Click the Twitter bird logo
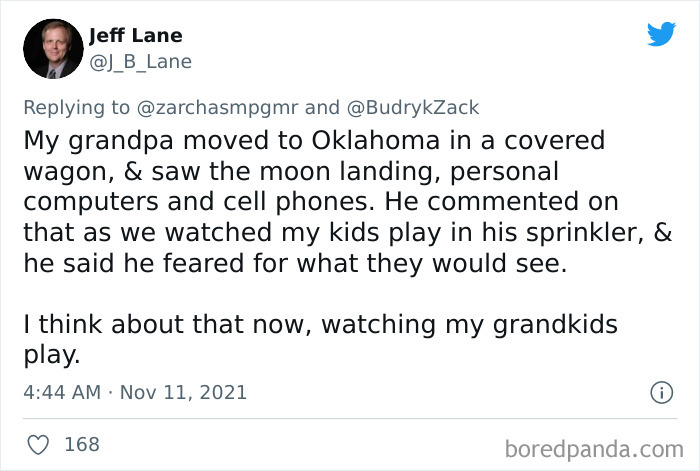Viewport: 700px width, 471px height. [661, 34]
